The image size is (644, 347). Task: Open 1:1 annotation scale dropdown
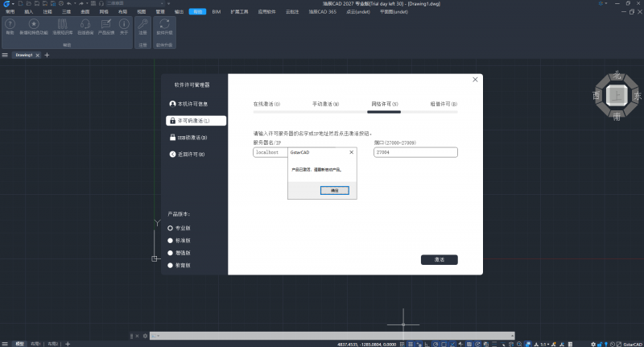(x=545, y=345)
